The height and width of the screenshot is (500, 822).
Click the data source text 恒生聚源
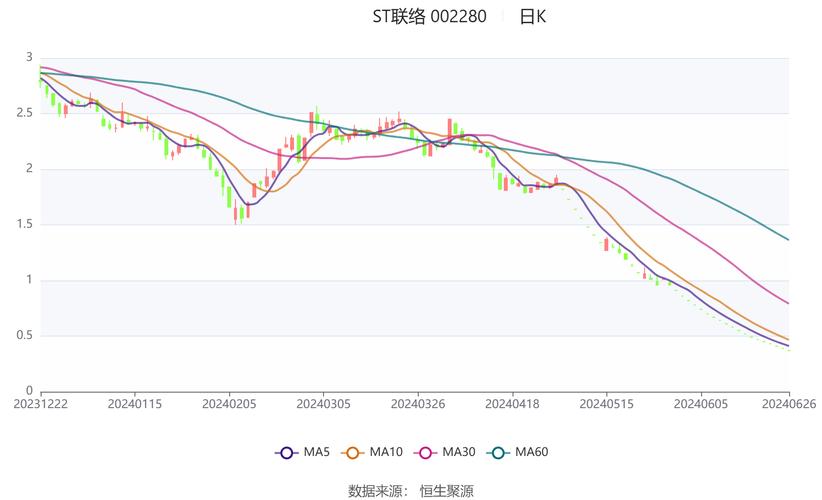tap(447, 491)
